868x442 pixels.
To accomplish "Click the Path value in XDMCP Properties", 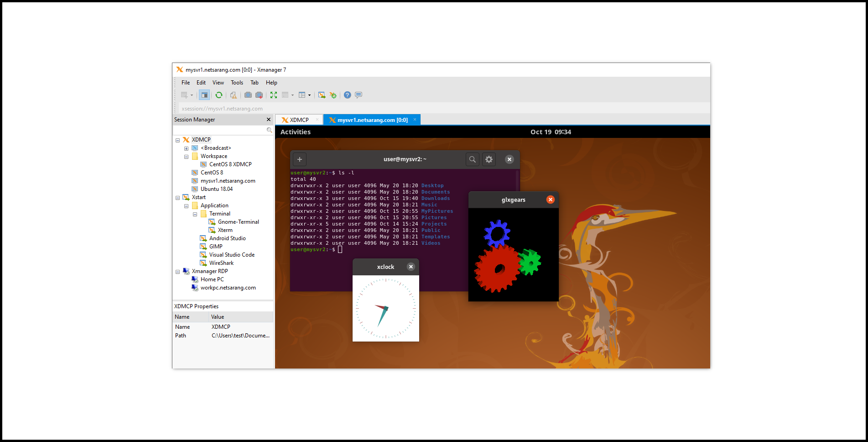I will pos(240,336).
